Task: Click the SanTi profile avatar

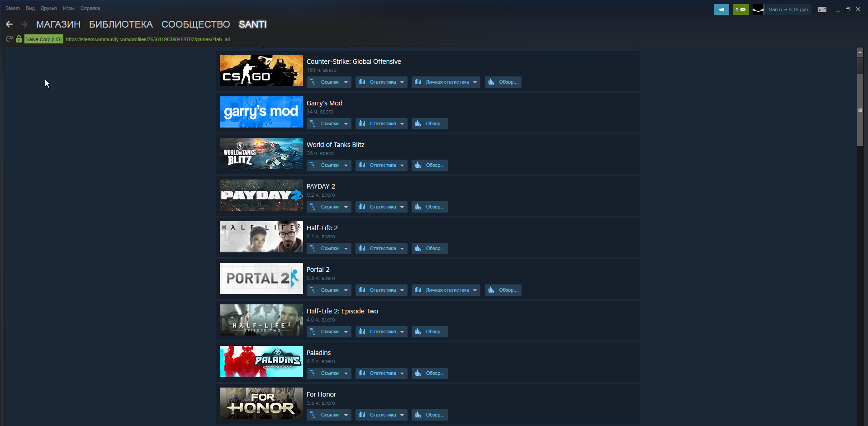Action: click(758, 9)
